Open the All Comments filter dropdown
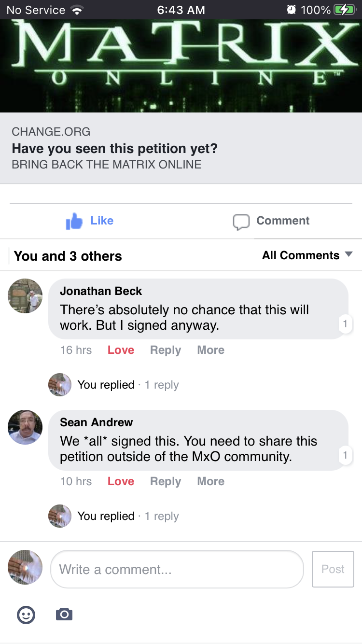 (x=307, y=255)
